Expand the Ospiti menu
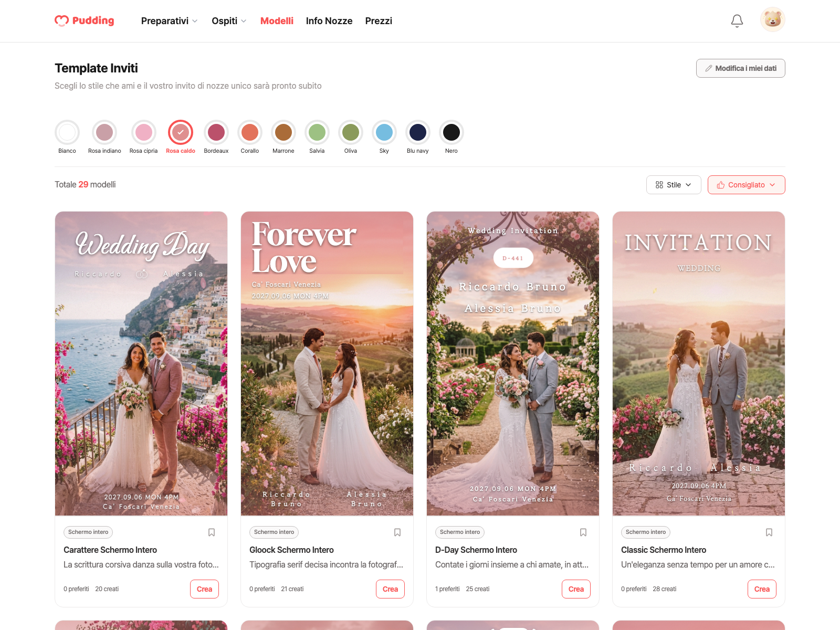The image size is (840, 630). [x=229, y=21]
